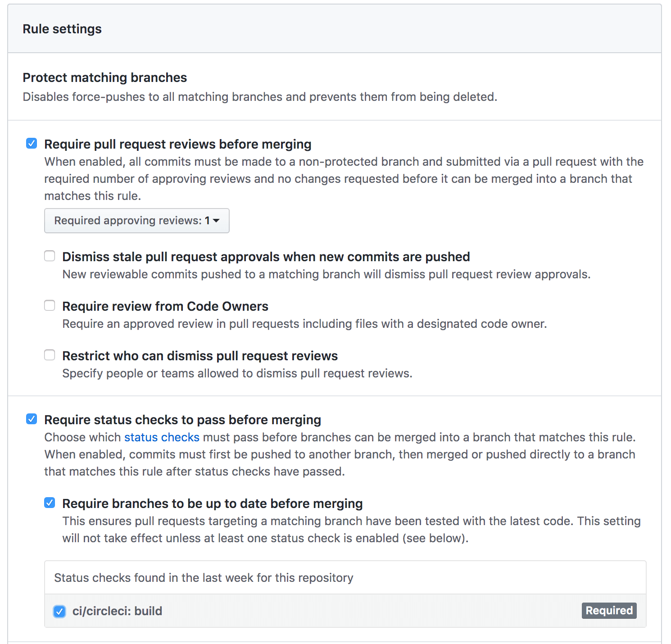Click the caret arrow beside approving reviews count
This screenshot has height=644, width=671.
(216, 221)
